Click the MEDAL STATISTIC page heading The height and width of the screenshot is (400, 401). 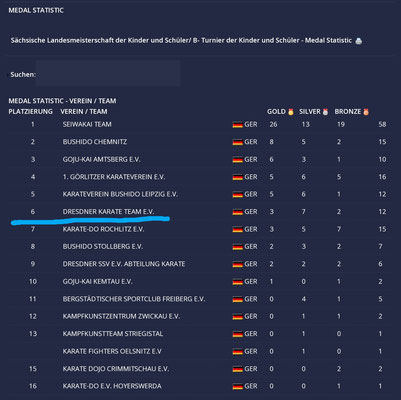coord(36,10)
